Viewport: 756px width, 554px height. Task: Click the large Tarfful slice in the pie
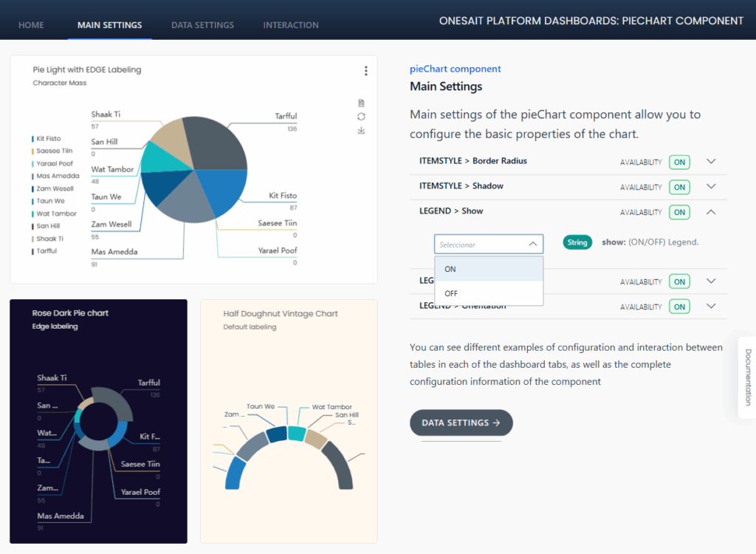(x=218, y=143)
